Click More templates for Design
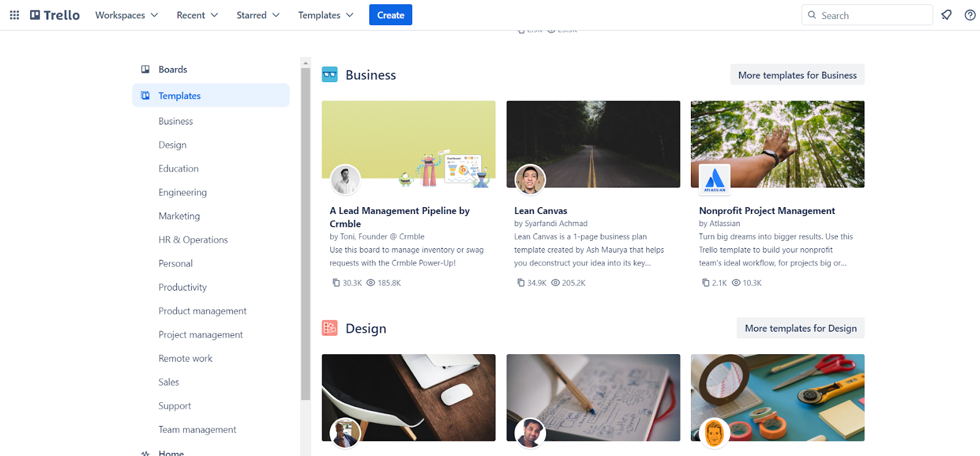This screenshot has height=456, width=980. pos(801,328)
